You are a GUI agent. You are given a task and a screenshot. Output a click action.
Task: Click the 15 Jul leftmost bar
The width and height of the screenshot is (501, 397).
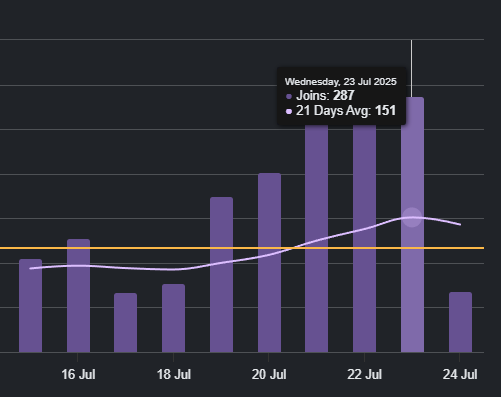pos(30,306)
